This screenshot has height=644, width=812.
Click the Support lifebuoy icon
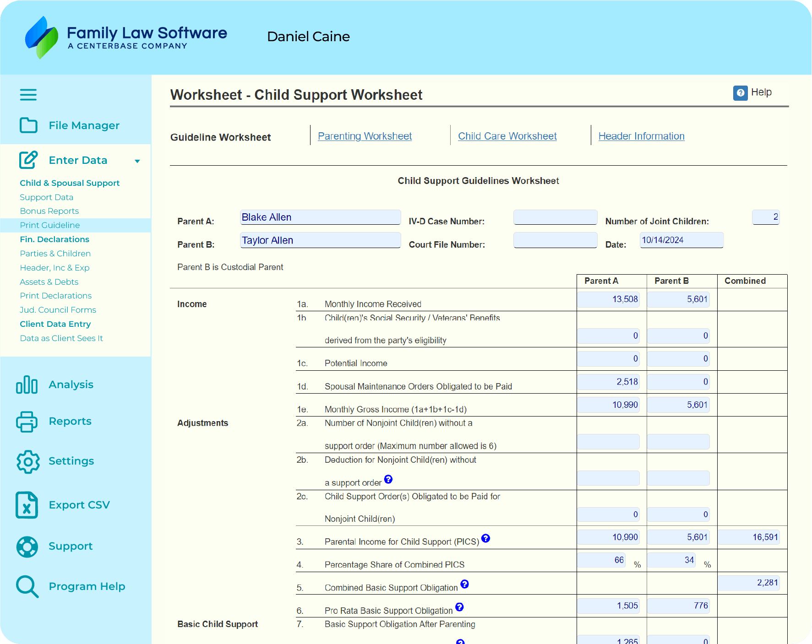tap(27, 547)
